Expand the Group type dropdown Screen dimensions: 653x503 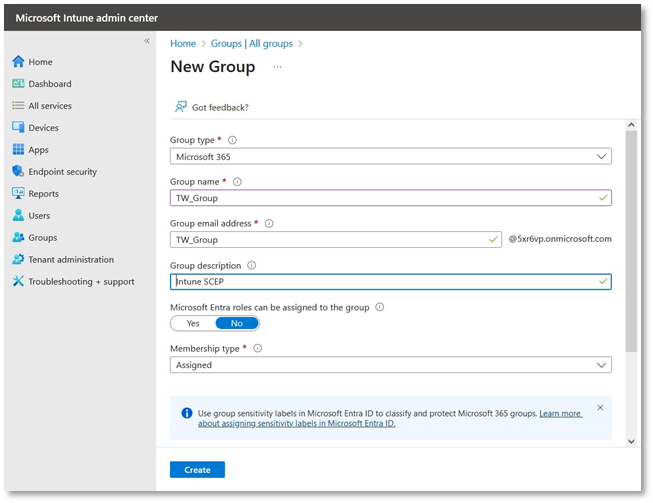pos(390,157)
